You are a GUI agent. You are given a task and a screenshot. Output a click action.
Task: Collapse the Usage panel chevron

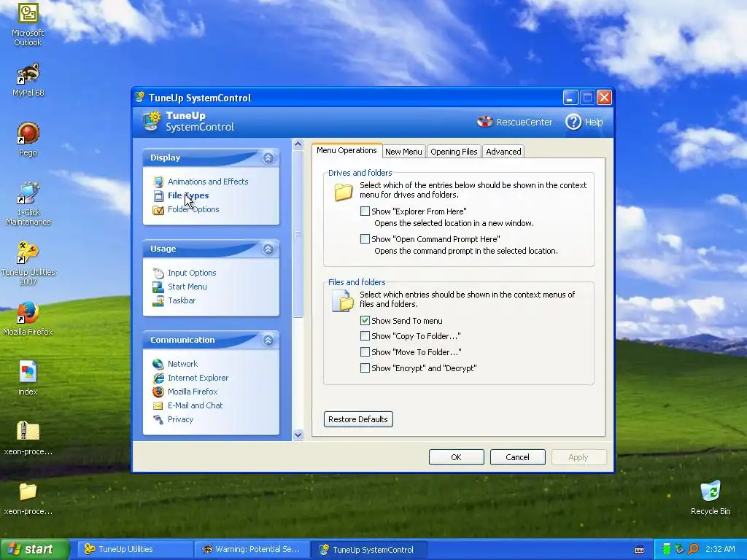tap(268, 249)
